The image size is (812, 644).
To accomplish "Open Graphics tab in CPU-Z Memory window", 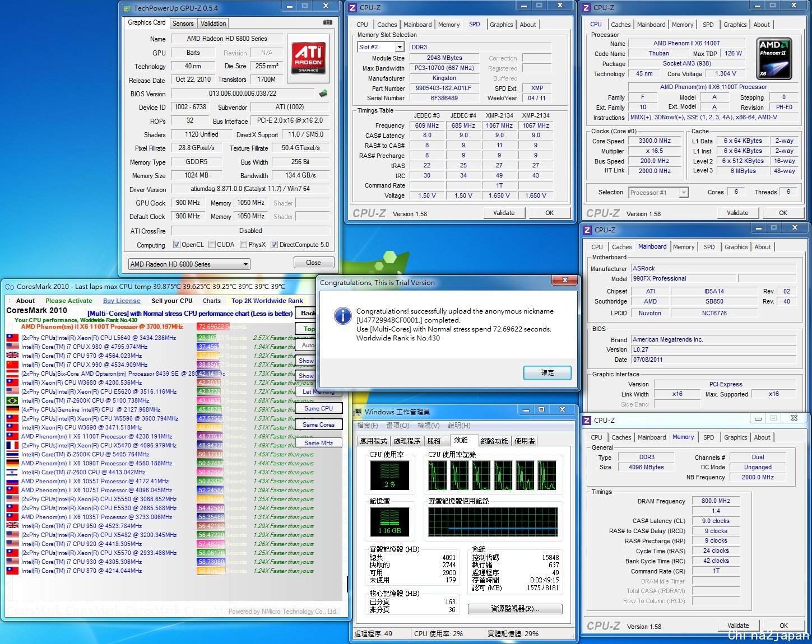I will coord(736,437).
